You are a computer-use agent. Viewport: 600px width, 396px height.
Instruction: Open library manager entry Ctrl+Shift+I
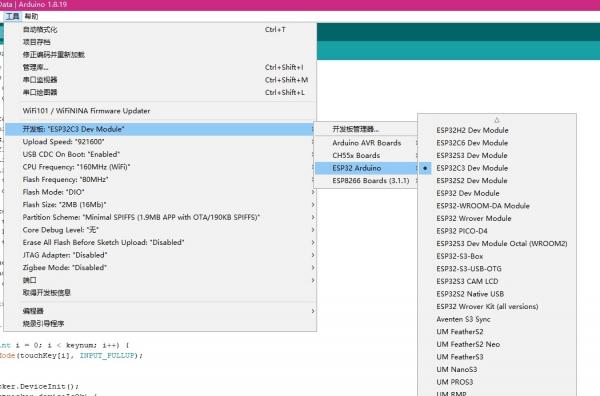160,67
